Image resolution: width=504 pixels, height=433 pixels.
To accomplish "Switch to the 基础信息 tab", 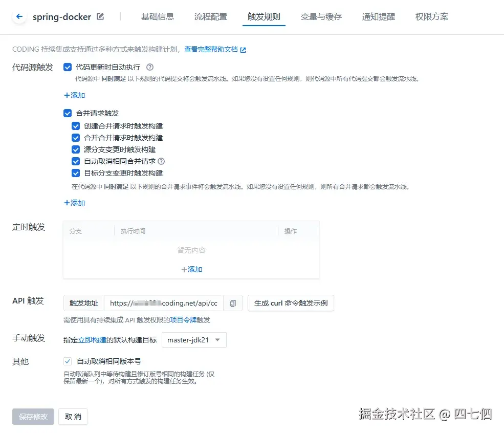I will 157,16.
